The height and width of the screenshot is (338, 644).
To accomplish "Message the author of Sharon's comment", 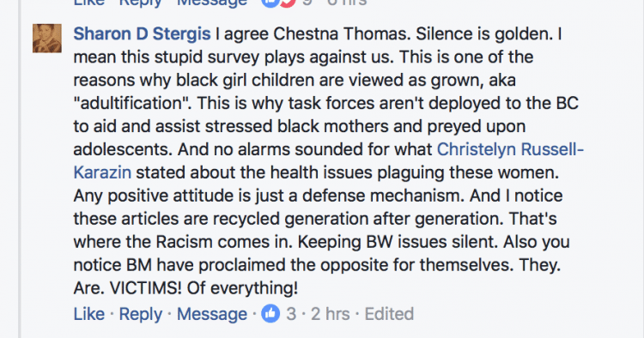I will click(212, 314).
